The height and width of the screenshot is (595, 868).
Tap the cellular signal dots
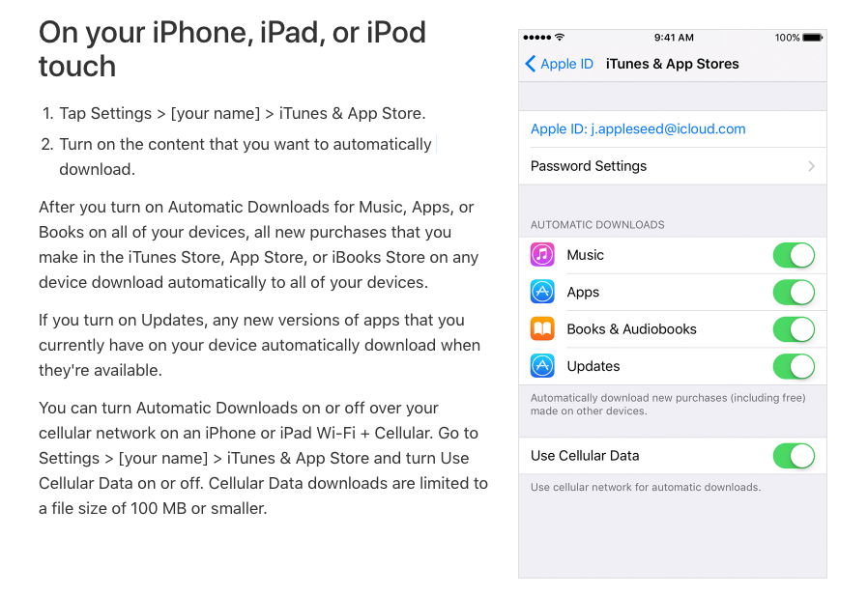pos(537,37)
